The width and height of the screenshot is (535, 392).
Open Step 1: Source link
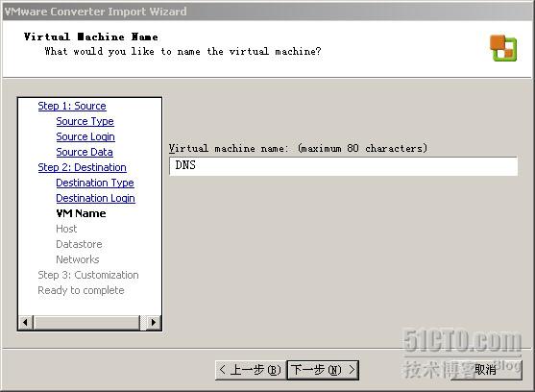[72, 106]
